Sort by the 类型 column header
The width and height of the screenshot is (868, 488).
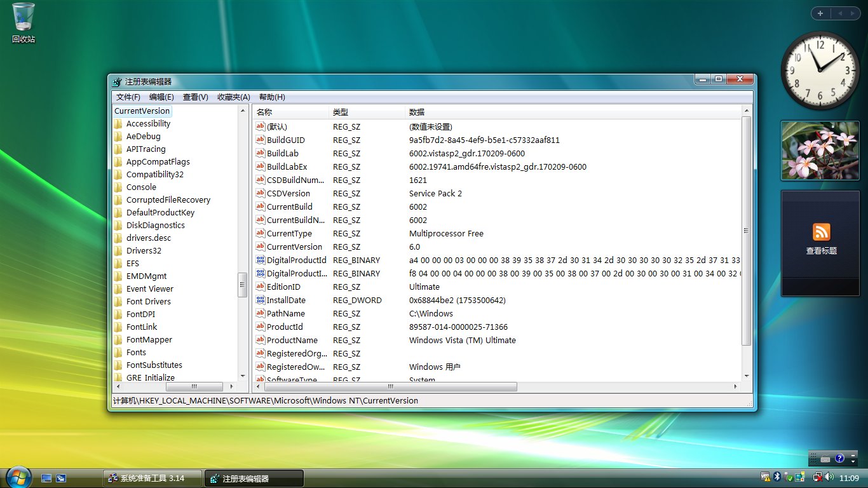[x=367, y=112]
